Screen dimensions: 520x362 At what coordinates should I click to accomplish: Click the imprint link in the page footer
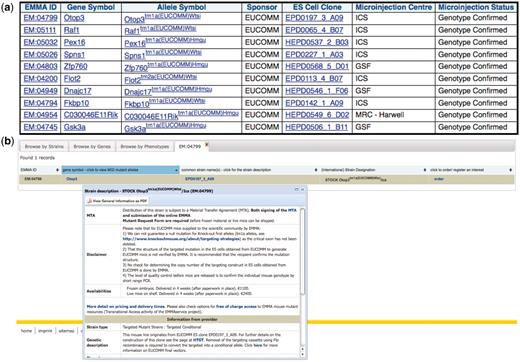[45, 331]
